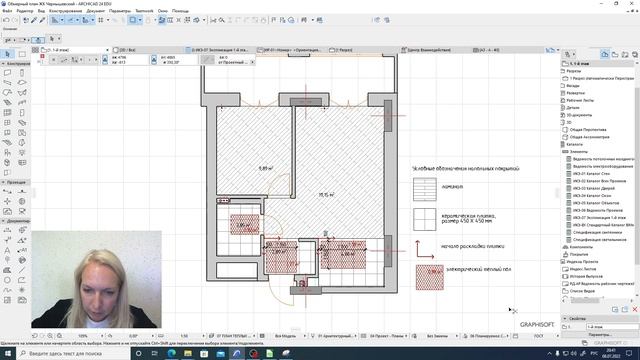This screenshot has height=360, width=640.
Task: Click the electric warm floor hatch swatch in legend
Action: [x=429, y=278]
